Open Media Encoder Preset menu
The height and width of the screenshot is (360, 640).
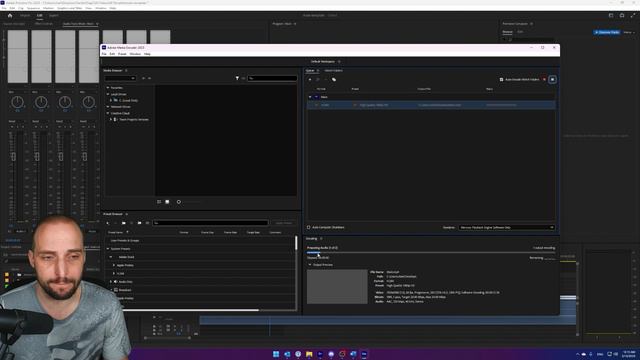(122, 54)
